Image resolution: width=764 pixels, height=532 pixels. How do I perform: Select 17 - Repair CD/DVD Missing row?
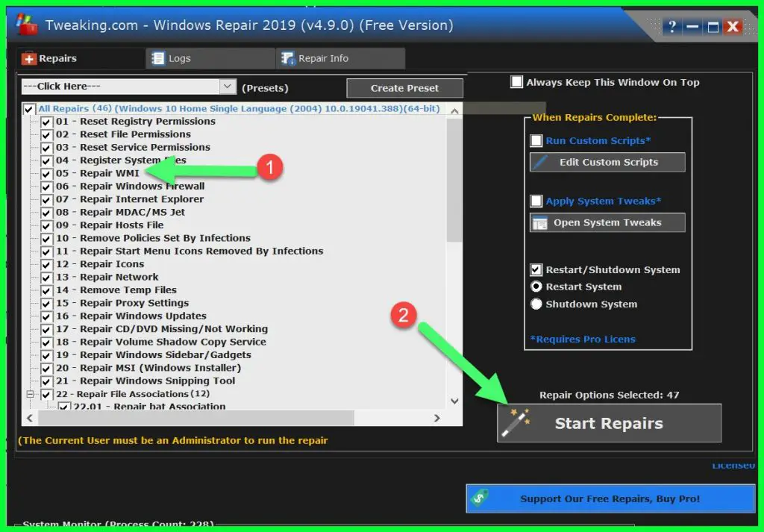[161, 329]
